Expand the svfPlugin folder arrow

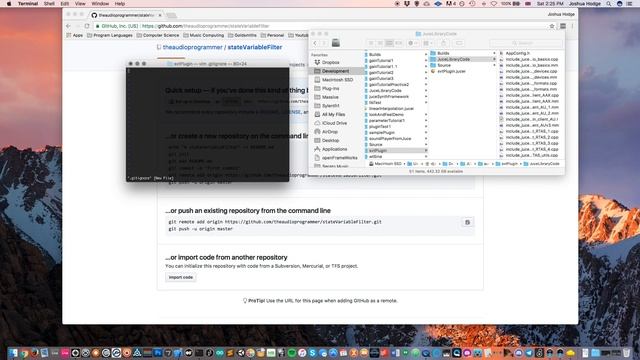coord(426,151)
